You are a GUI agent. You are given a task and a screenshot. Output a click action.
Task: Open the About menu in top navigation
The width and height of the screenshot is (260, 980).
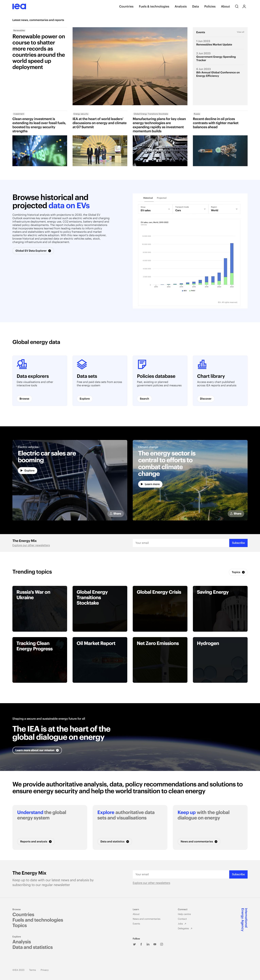tap(226, 6)
